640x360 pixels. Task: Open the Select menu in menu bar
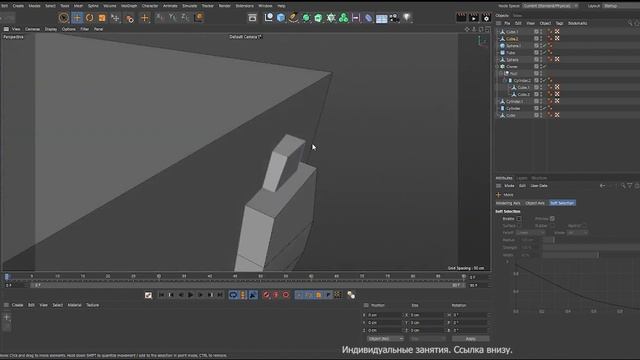50,6
